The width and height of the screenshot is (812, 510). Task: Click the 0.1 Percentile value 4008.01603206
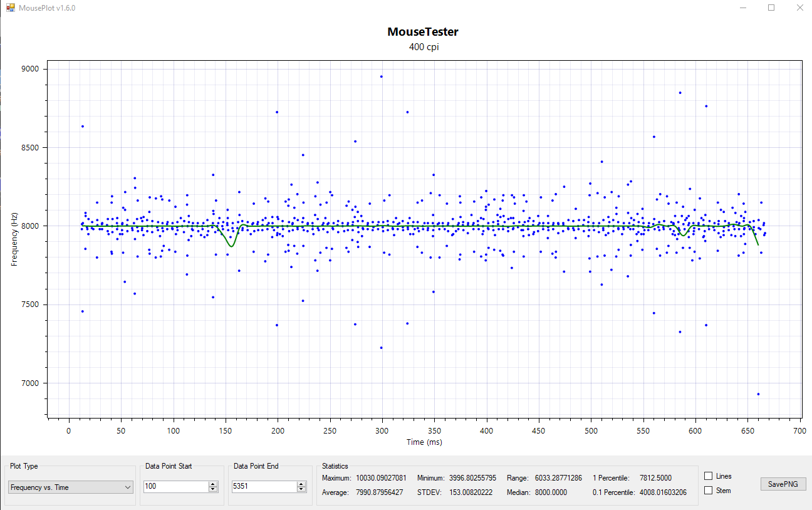click(x=663, y=492)
